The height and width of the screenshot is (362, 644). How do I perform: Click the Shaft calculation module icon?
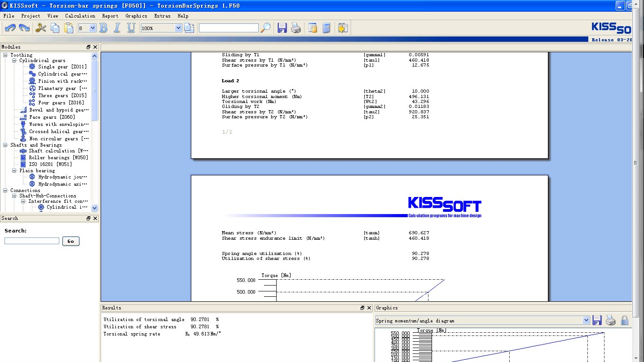click(23, 151)
